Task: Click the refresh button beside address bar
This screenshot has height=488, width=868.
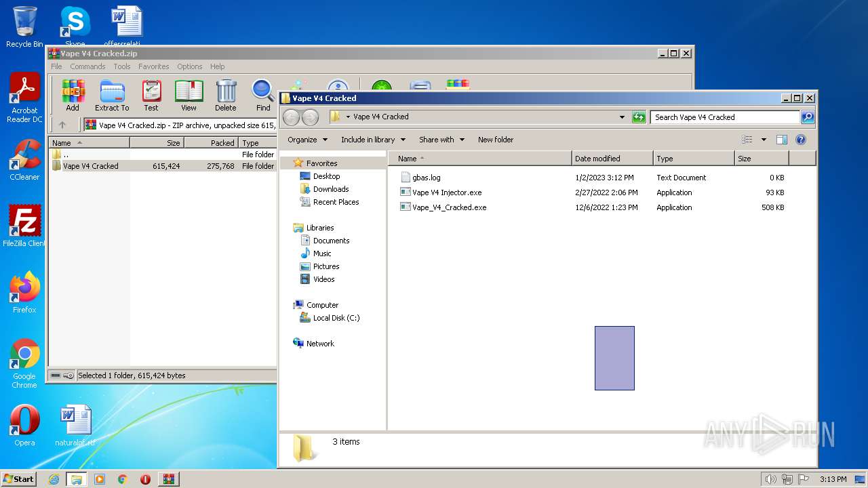Action: (639, 117)
